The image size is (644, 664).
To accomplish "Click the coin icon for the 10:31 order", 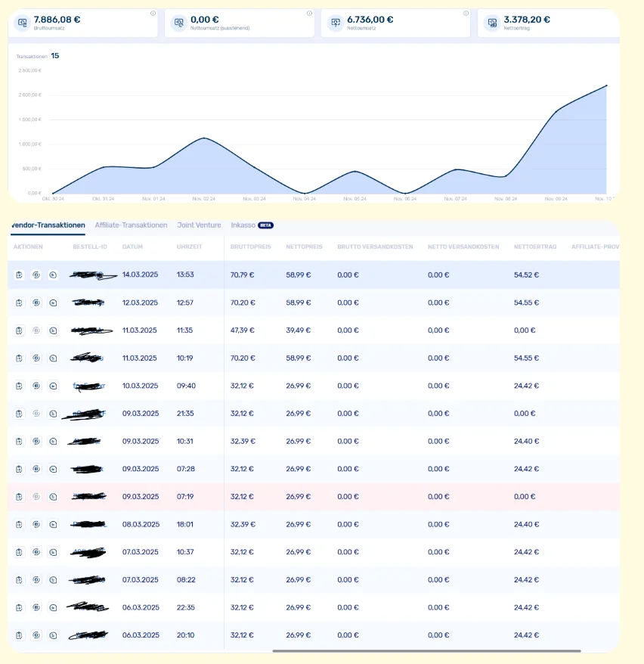I will (x=36, y=441).
